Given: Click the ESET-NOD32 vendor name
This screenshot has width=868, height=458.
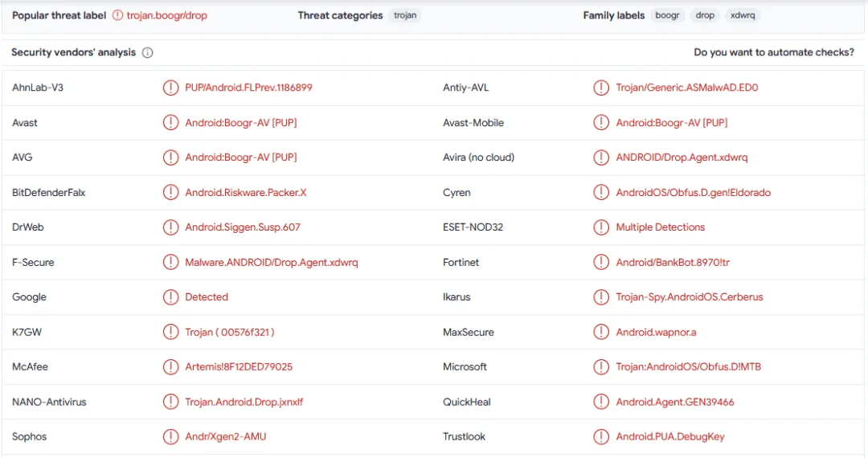Looking at the screenshot, I should pyautogui.click(x=473, y=227).
